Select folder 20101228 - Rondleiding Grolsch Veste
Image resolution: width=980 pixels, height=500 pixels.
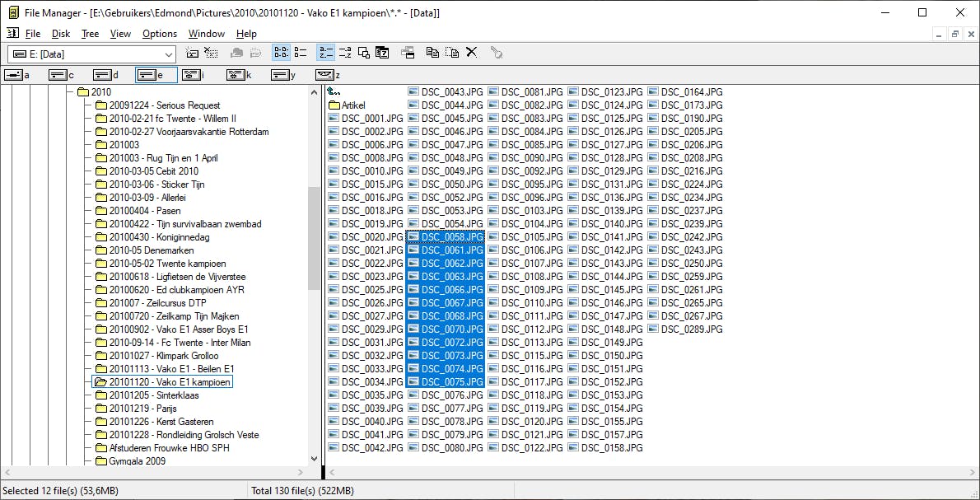click(x=177, y=435)
